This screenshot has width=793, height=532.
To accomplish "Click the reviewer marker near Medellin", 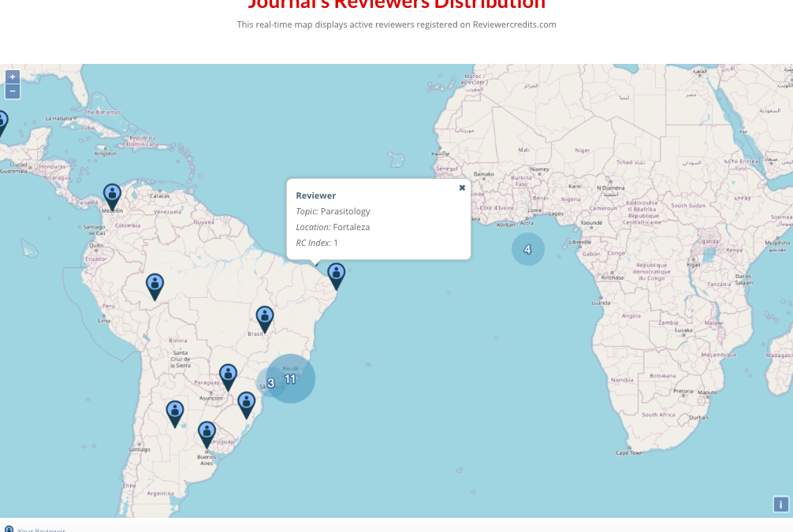I will pyautogui.click(x=112, y=197).
